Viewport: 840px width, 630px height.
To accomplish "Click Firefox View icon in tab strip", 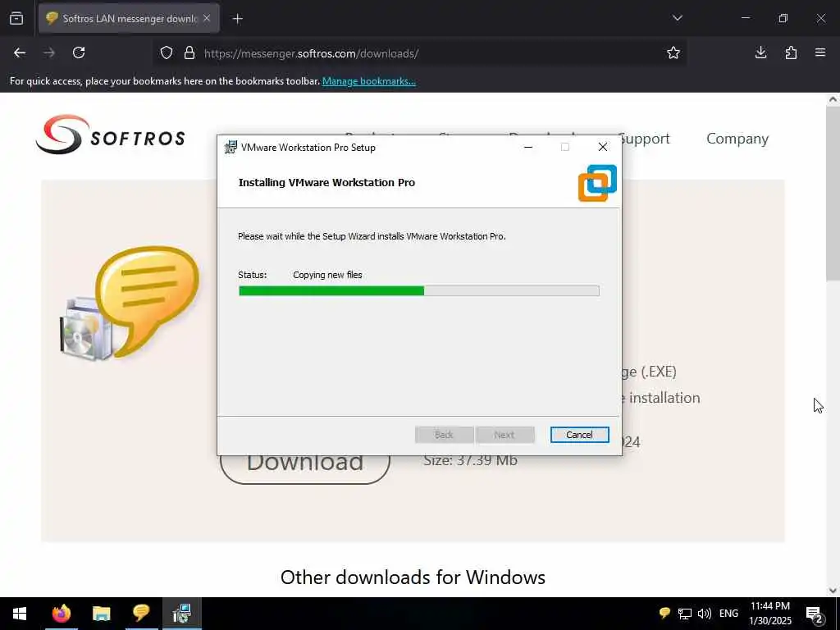I will (x=16, y=18).
